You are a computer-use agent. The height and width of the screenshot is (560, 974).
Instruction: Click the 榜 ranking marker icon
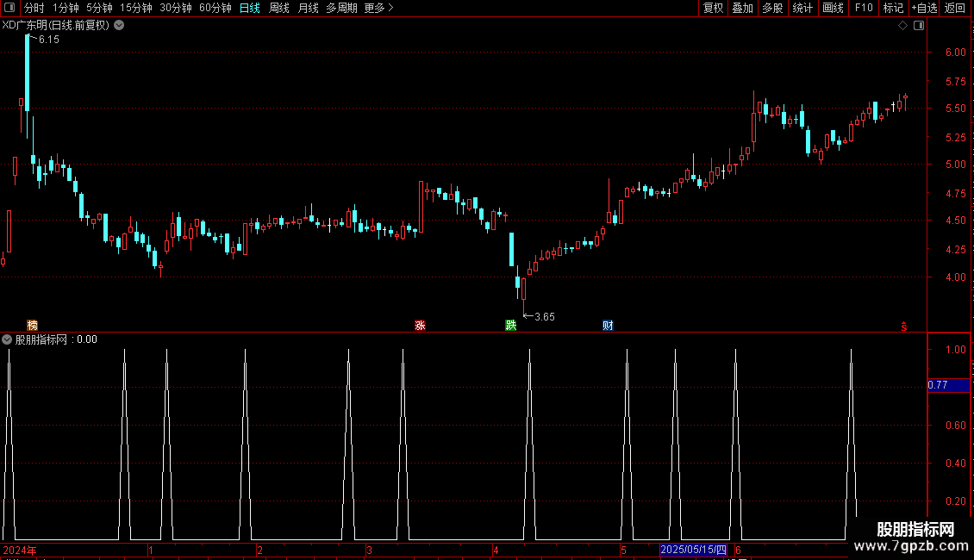pos(32,326)
